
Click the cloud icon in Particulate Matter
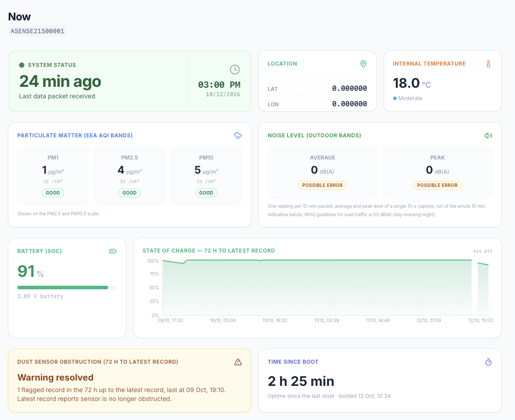[x=238, y=136]
